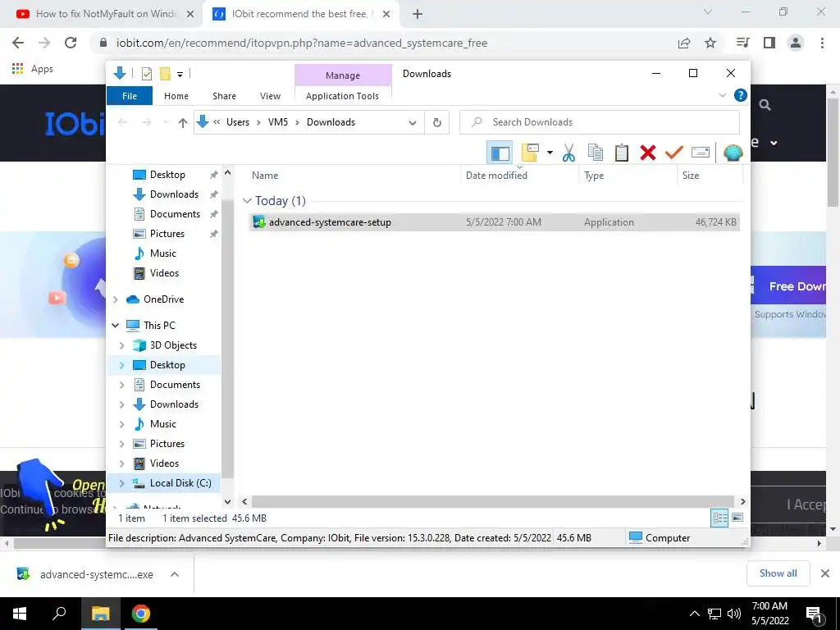Open address bar history dropdown
The image size is (840, 630).
pos(413,123)
